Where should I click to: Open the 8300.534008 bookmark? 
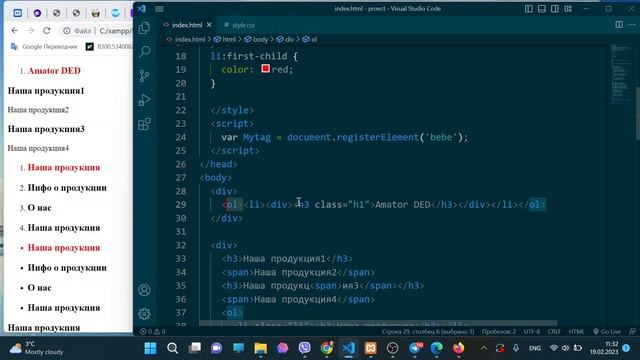pyautogui.click(x=109, y=47)
